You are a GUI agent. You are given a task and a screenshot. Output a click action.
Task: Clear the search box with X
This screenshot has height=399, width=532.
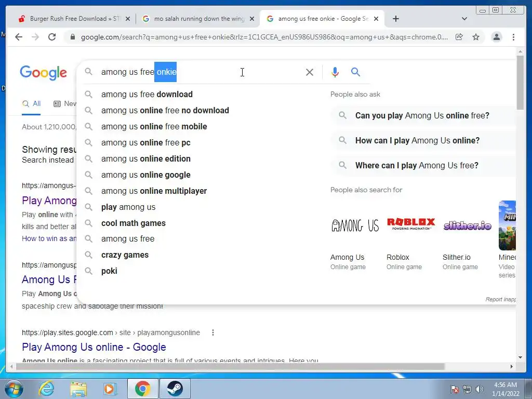pyautogui.click(x=310, y=72)
